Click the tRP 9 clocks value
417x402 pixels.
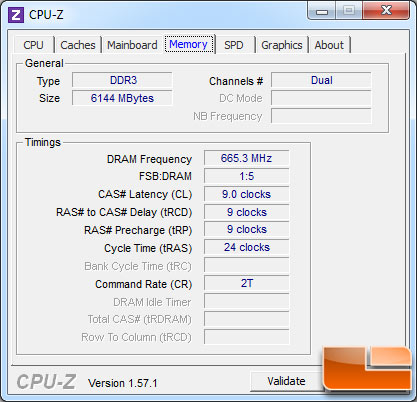click(x=247, y=230)
